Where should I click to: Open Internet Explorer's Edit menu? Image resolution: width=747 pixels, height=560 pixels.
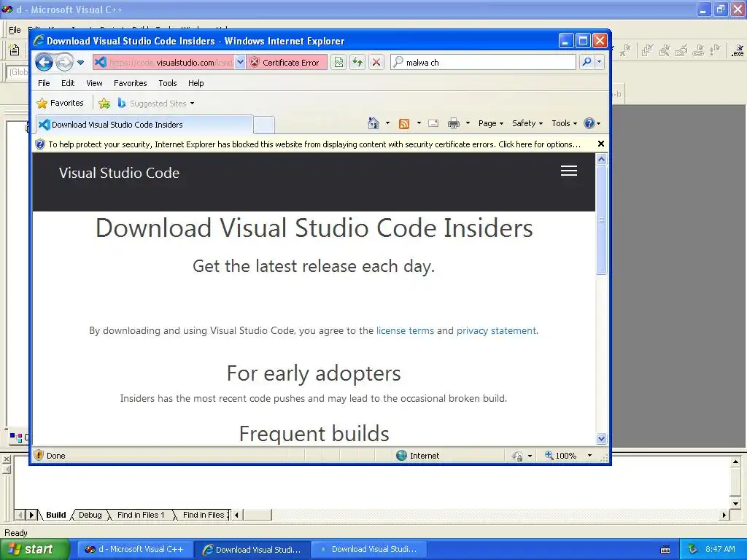click(68, 83)
